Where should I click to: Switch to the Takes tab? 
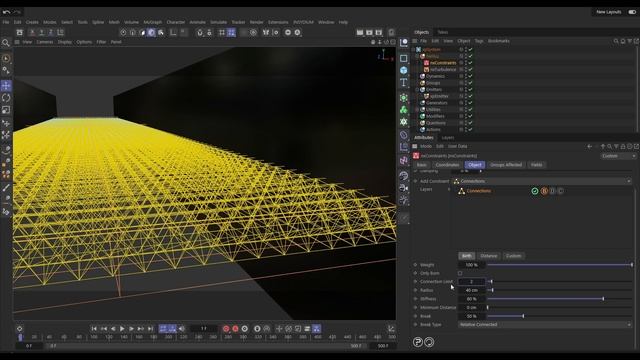pos(442,32)
